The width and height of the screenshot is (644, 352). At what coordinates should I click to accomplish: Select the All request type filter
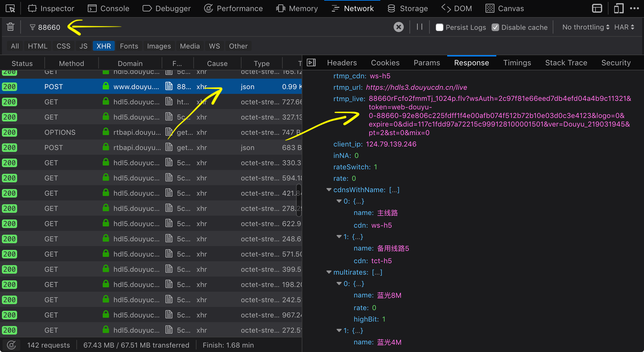(x=15, y=46)
